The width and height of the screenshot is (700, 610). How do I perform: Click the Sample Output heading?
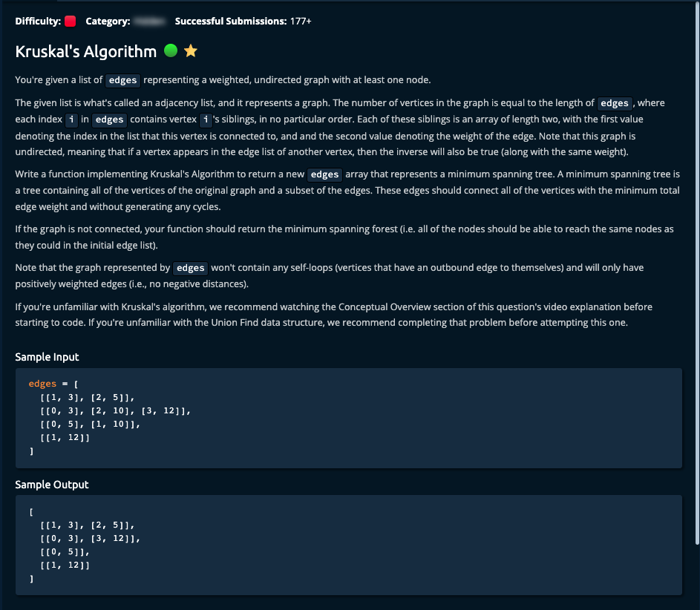coord(52,485)
